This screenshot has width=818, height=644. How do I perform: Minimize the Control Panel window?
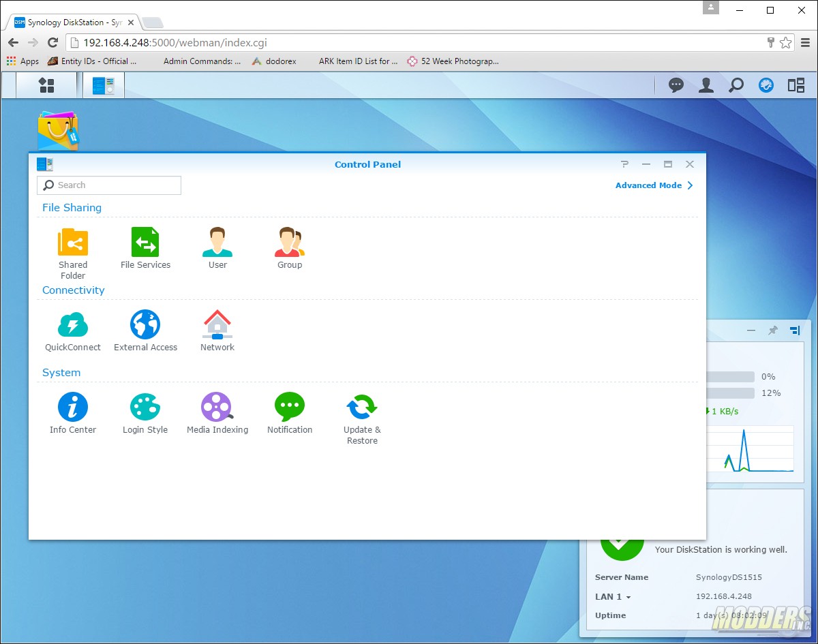click(646, 164)
